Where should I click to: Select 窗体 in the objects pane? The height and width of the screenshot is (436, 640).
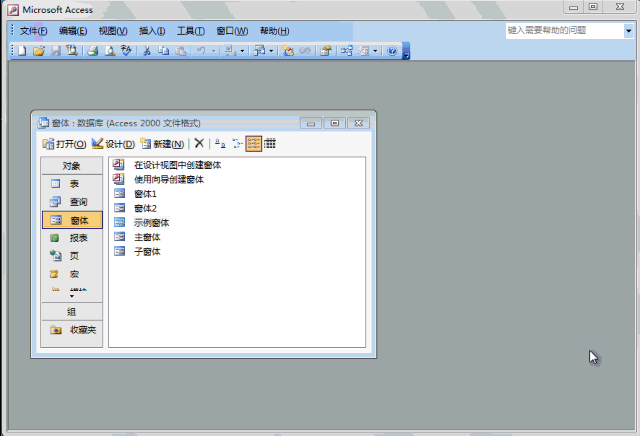click(72, 220)
